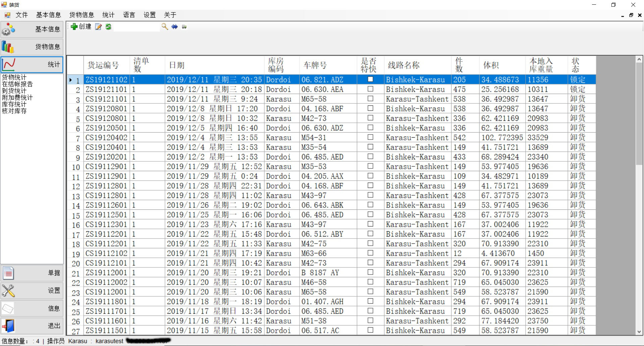Click the scrollbar down arrow of table

(x=639, y=332)
